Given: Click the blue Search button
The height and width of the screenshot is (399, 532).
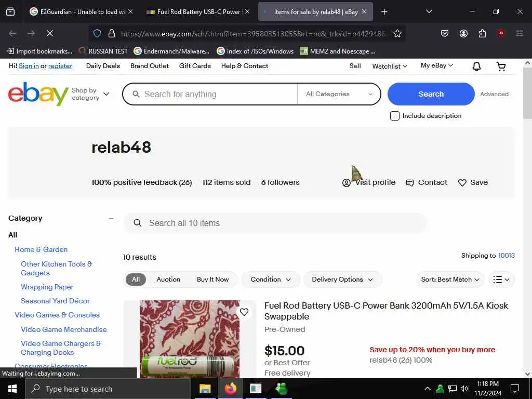Looking at the screenshot, I should [x=431, y=94].
